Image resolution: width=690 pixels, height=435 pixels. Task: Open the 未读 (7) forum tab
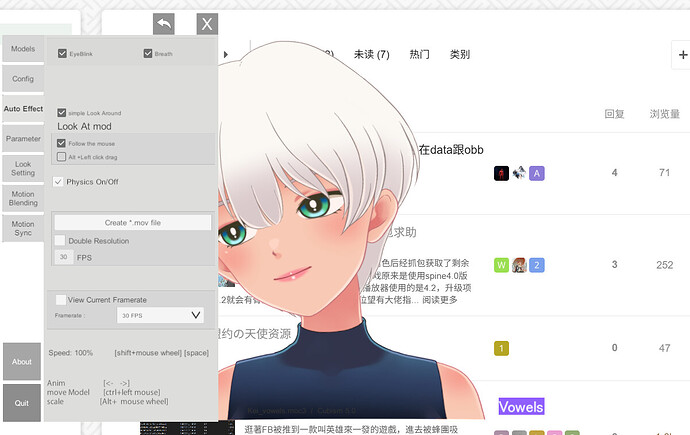pyautogui.click(x=371, y=55)
